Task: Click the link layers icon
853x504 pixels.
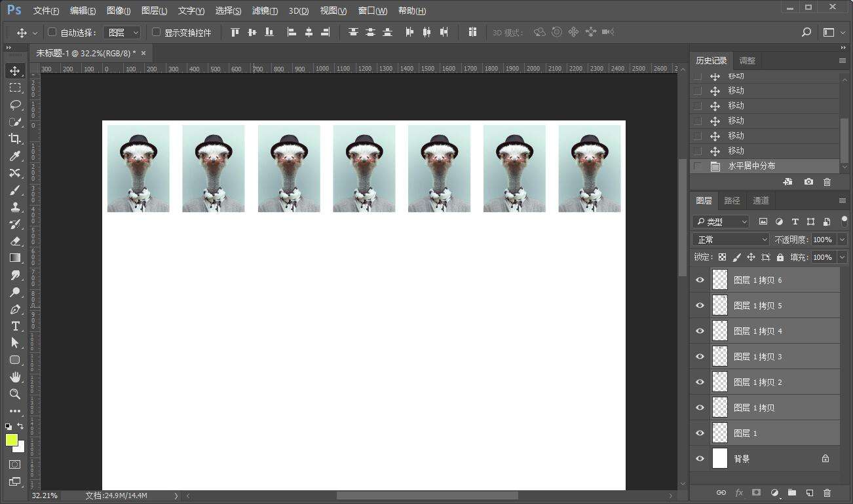Action: click(x=721, y=492)
